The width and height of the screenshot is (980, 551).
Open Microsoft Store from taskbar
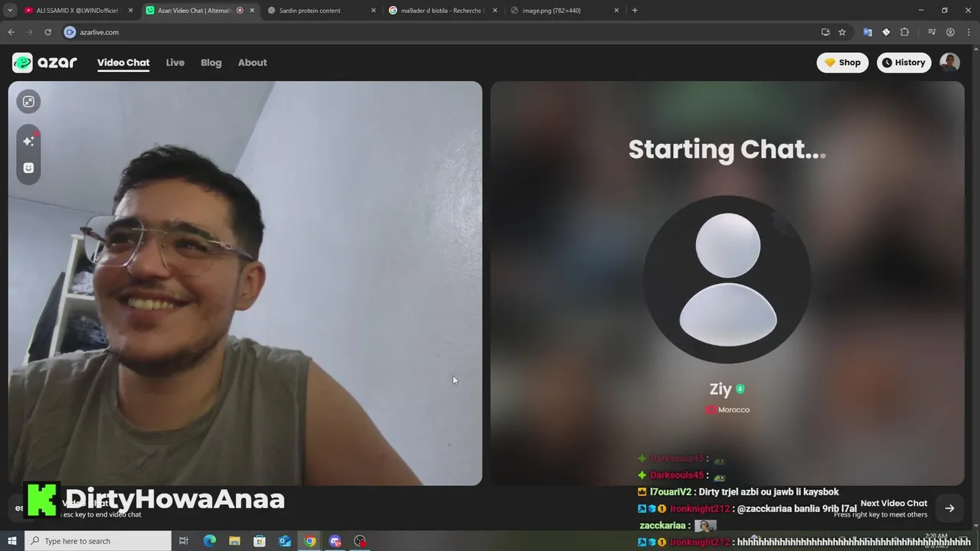pos(260,541)
